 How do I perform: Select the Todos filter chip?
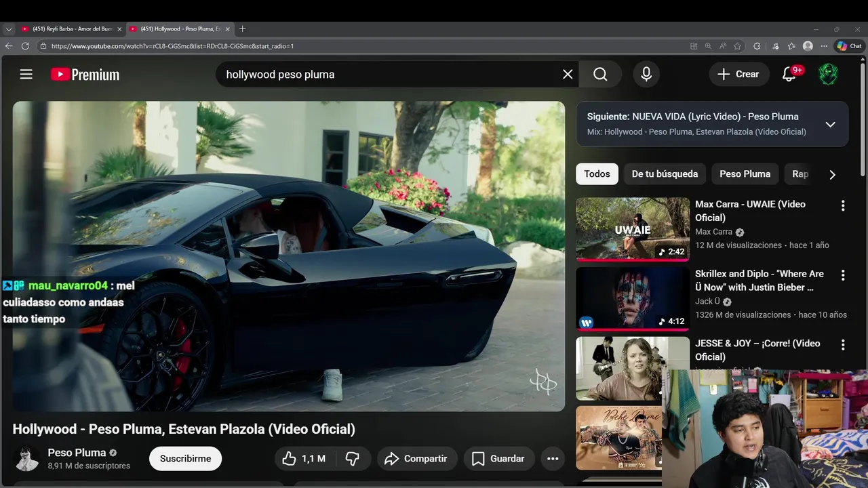pyautogui.click(x=597, y=174)
